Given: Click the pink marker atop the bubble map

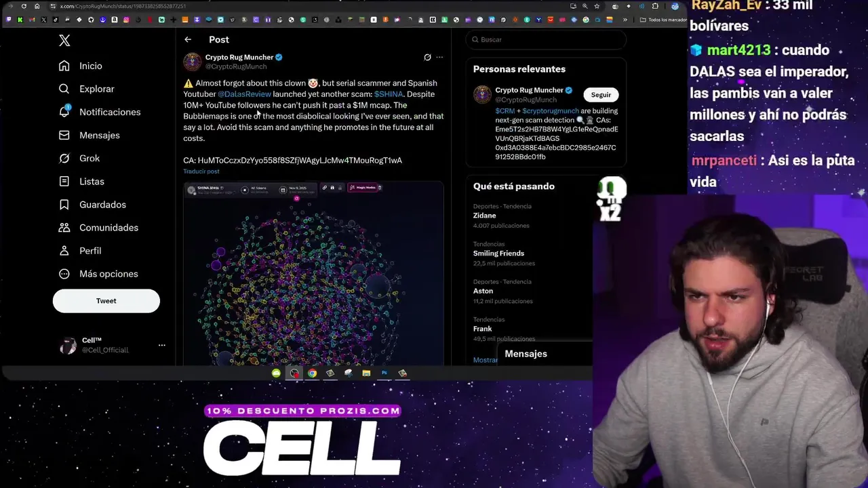Looking at the screenshot, I should (296, 199).
